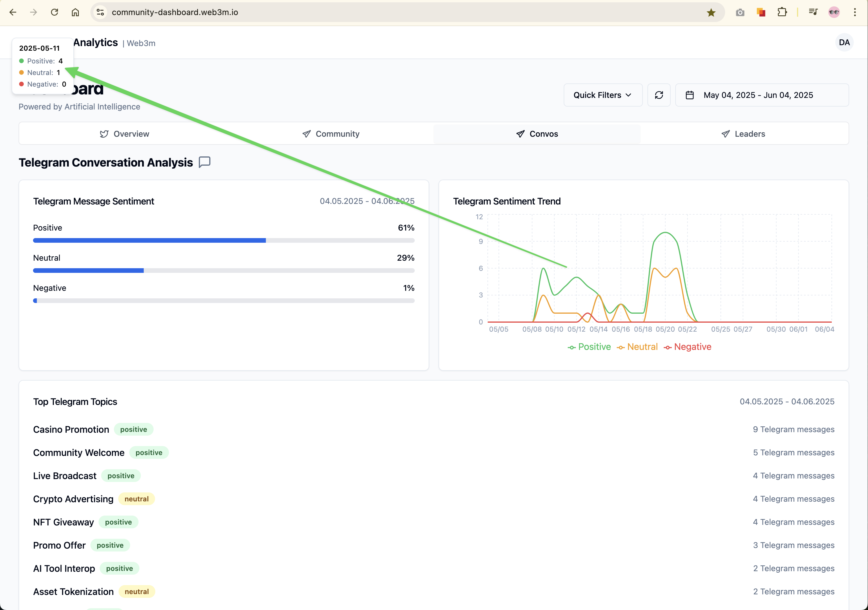Image resolution: width=868 pixels, height=610 pixels.
Task: Click the chat bubble icon beside Telegram Conversation Analysis
Action: [x=205, y=162]
